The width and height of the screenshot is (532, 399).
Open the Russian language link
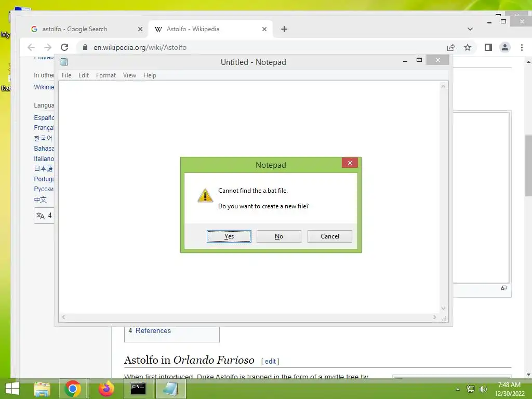pyautogui.click(x=44, y=189)
